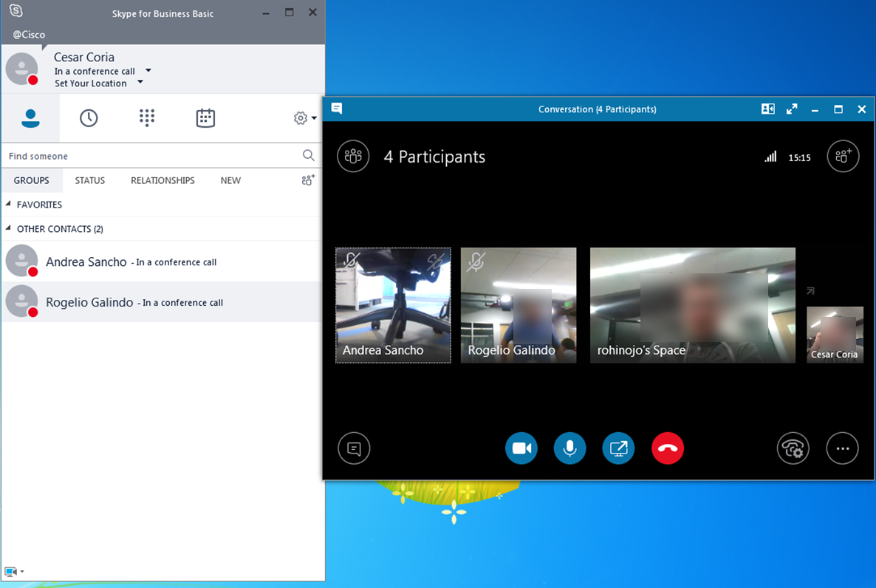Open the dial pad in Skype
876x588 pixels.
(x=146, y=117)
